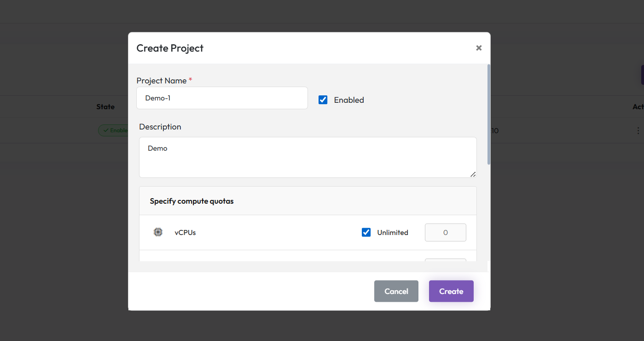The height and width of the screenshot is (341, 644).
Task: Open the three-dot actions menu in table row
Action: (x=638, y=130)
